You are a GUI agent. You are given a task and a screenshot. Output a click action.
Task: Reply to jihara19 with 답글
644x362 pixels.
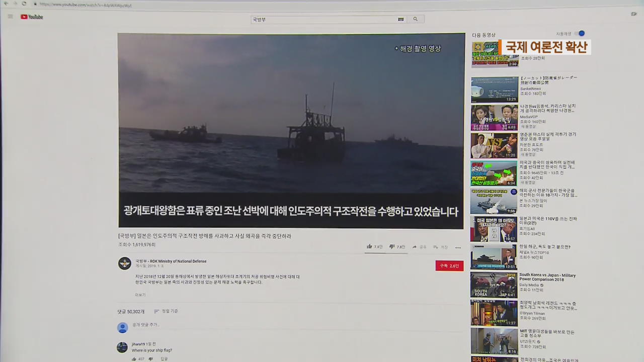(164, 359)
